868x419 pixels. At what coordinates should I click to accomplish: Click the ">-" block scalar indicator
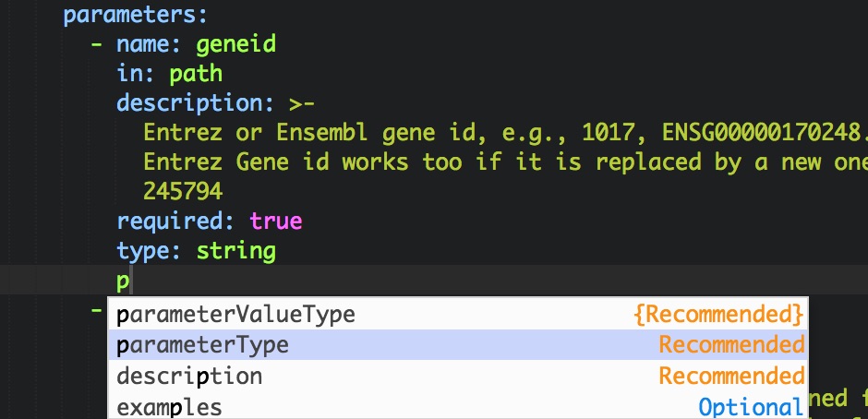[302, 104]
